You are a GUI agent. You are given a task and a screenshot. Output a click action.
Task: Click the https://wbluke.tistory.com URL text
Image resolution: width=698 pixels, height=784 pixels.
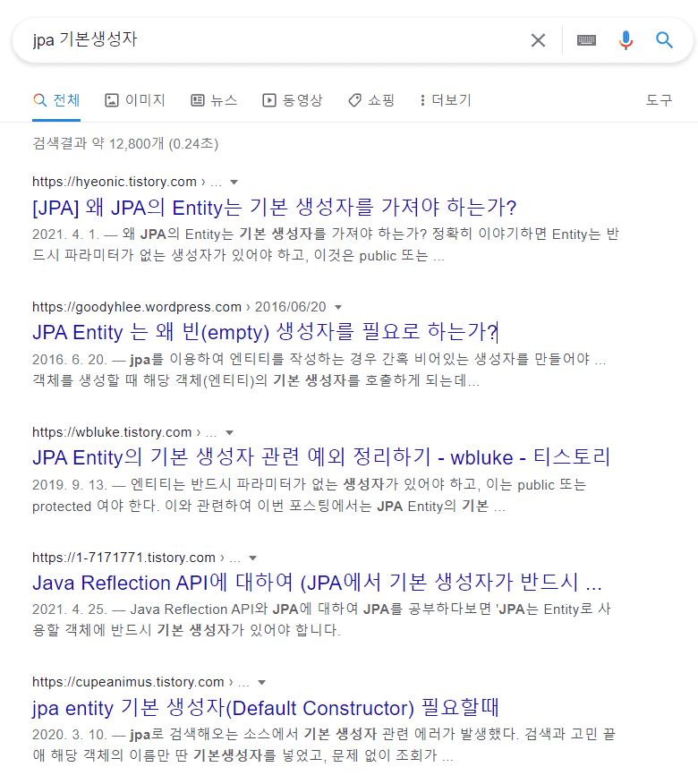[x=112, y=432]
